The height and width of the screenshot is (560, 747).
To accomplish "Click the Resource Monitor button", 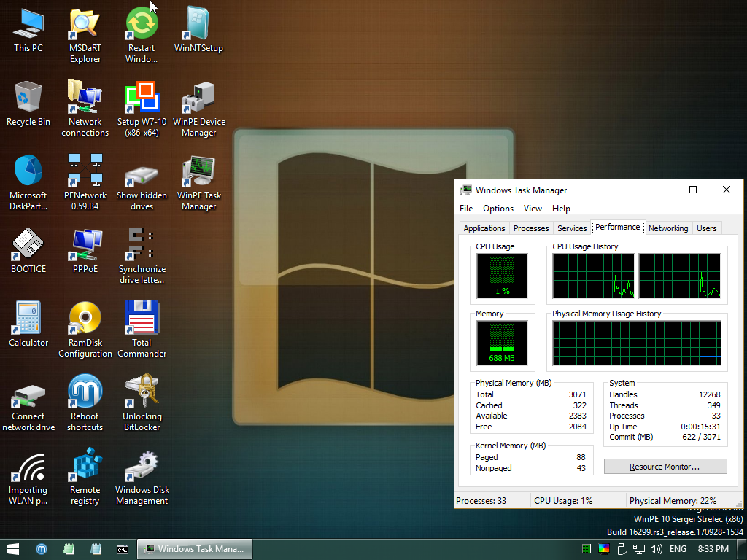I will 665,467.
